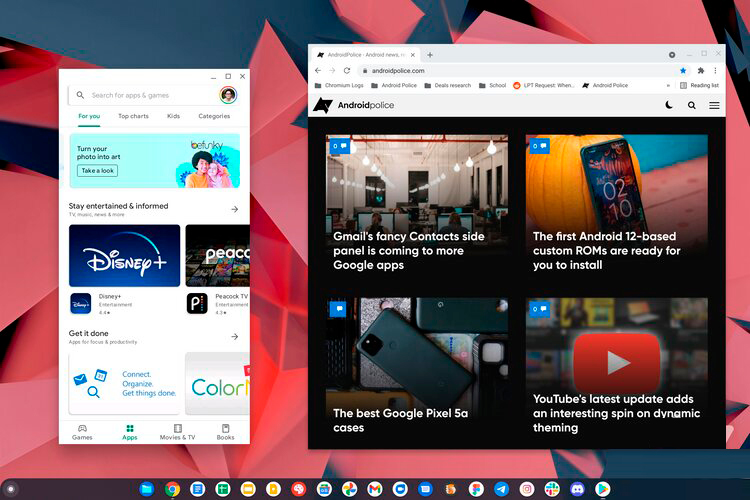Screen dimensions: 750x500
Task: Select the For you tab in Play Store
Action: coord(89,116)
